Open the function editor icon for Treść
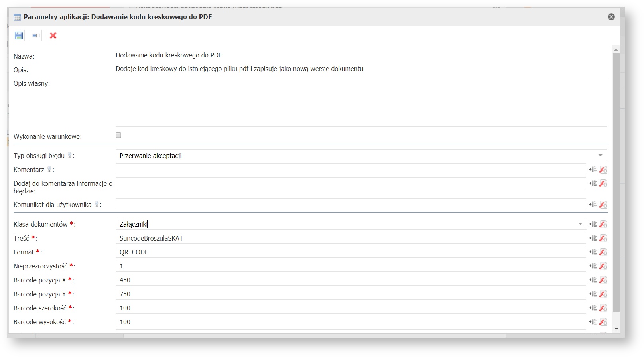Viewport: 644px width, 357px height. (603, 238)
